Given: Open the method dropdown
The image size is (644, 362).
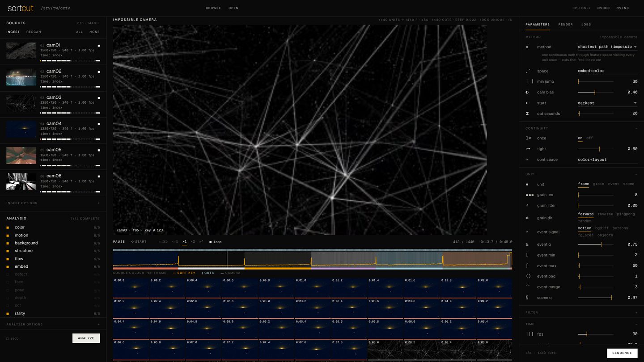Looking at the screenshot, I should 607,47.
